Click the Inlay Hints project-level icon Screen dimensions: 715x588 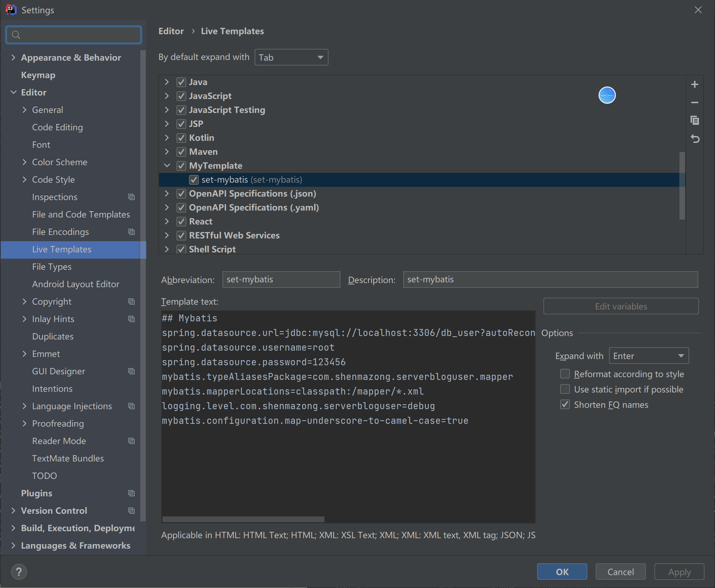point(131,319)
